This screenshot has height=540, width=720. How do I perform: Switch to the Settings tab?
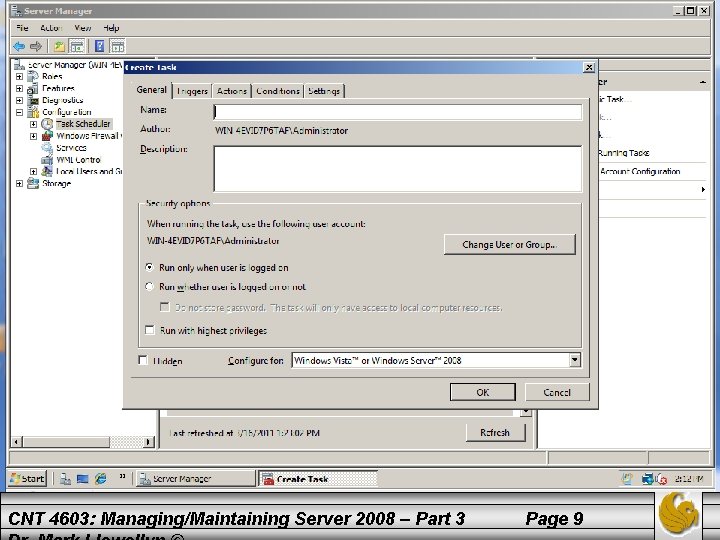pos(324,91)
